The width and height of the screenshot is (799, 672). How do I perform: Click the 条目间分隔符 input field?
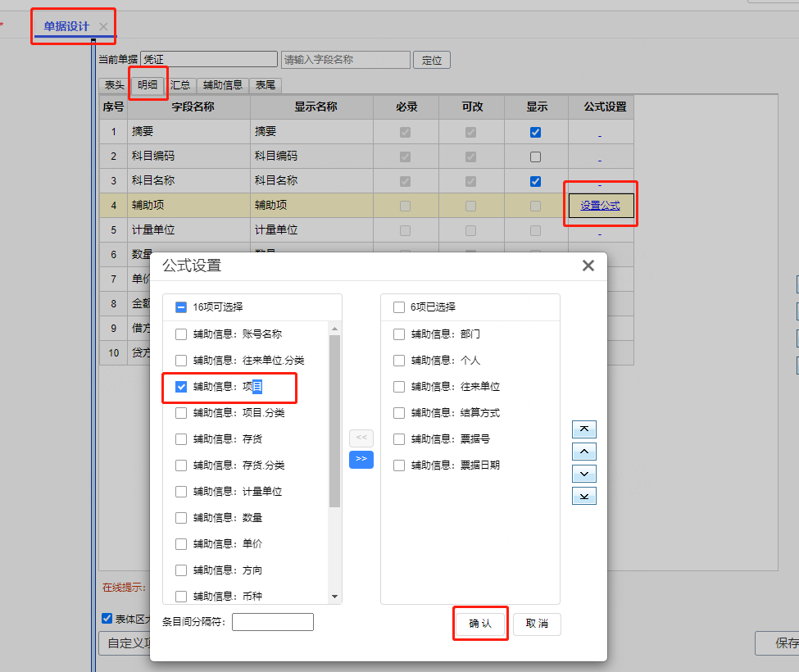273,622
